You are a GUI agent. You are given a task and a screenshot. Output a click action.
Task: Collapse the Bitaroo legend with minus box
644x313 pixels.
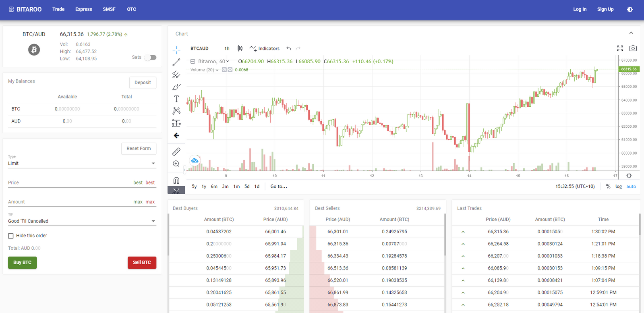193,62
